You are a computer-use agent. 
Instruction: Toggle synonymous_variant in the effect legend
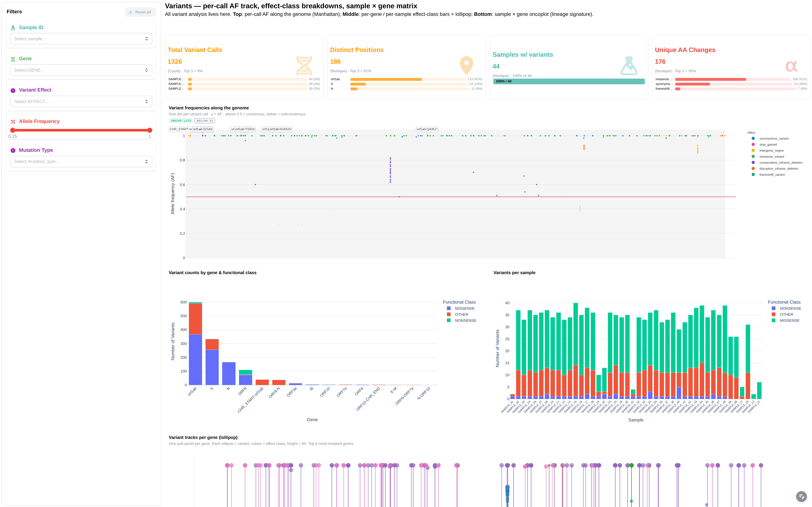(x=773, y=138)
